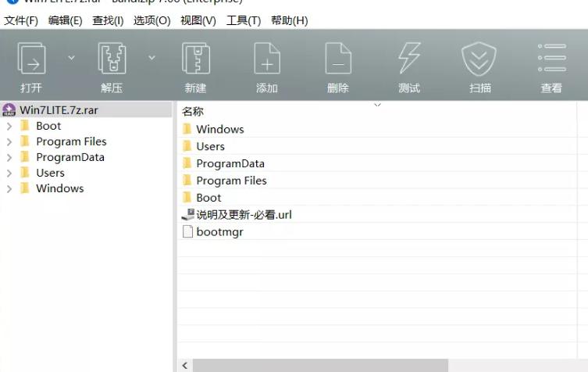Open the 工具(T) menu
Screen dimensions: 588x372
(244, 20)
